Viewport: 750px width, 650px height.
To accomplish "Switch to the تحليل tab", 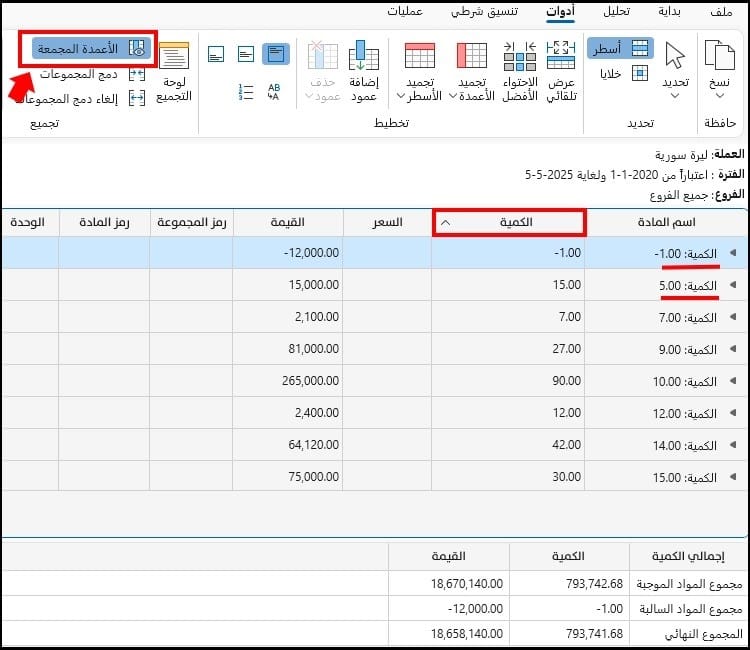I will coord(616,11).
